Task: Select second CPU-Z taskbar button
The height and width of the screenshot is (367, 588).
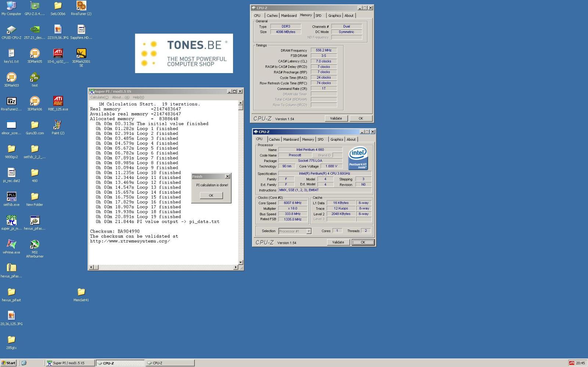Action: pos(170,363)
